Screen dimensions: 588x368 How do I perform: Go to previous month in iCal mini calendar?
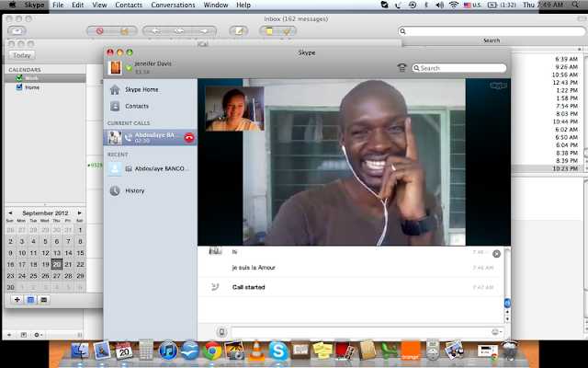click(x=10, y=213)
